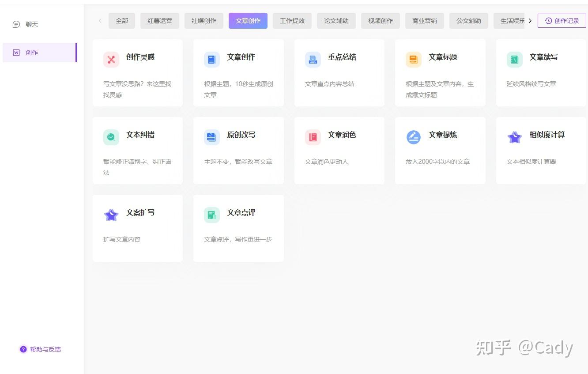The height and width of the screenshot is (374, 588).
Task: Switch to the 公文辅助 tab
Action: (x=469, y=21)
